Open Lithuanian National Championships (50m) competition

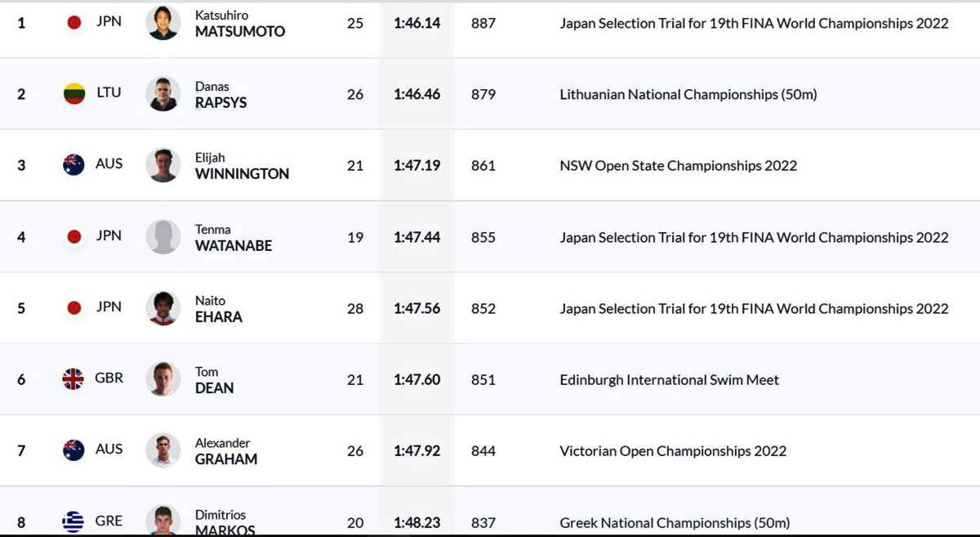pyautogui.click(x=688, y=95)
